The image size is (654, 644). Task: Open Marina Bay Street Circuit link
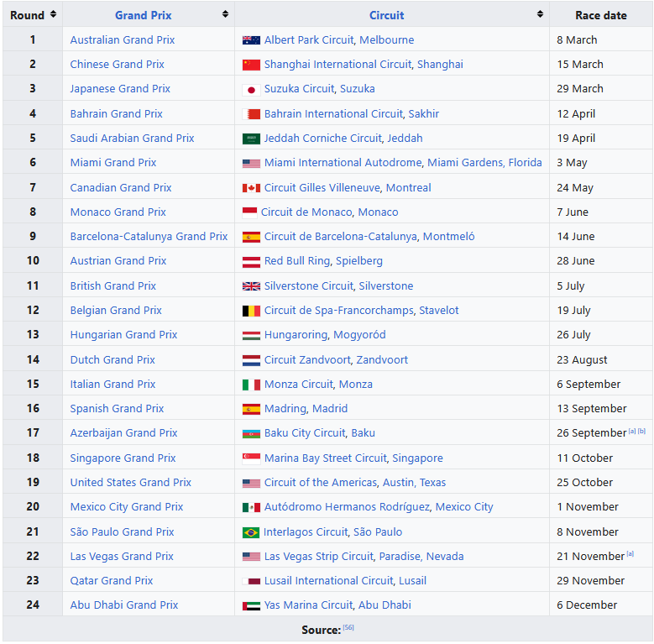click(x=326, y=458)
